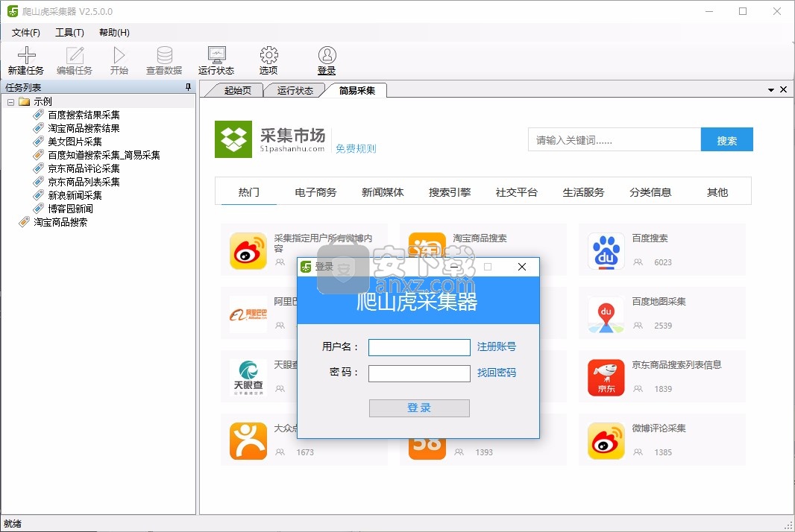Click the 新建任务 toolbar icon

tap(26, 54)
